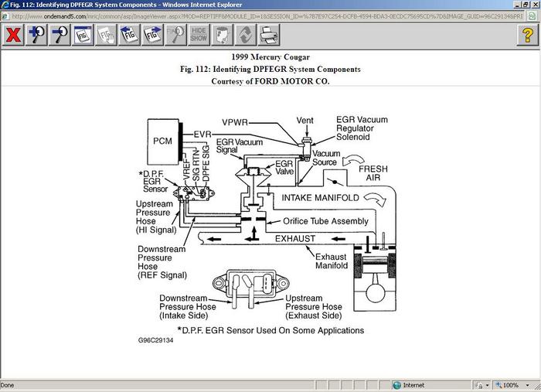Zoom out with the minus magnifier icon
The image size is (541, 392).
pos(60,35)
